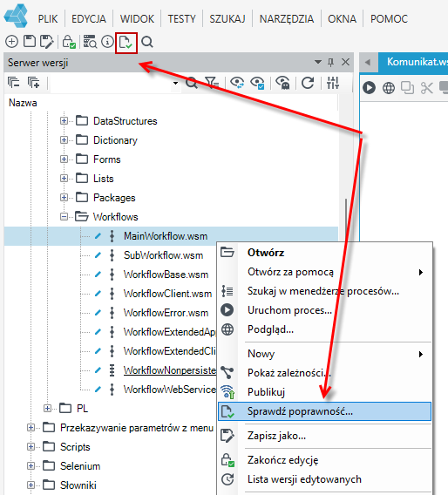448x495 pixels.
Task: Choose Publikuj in the context menu
Action: 324,392
